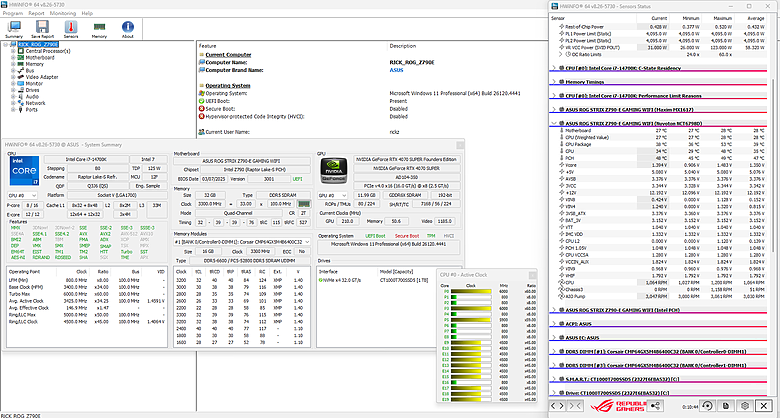
Task: Click the Video Adapter card icon
Action: click(x=21, y=77)
